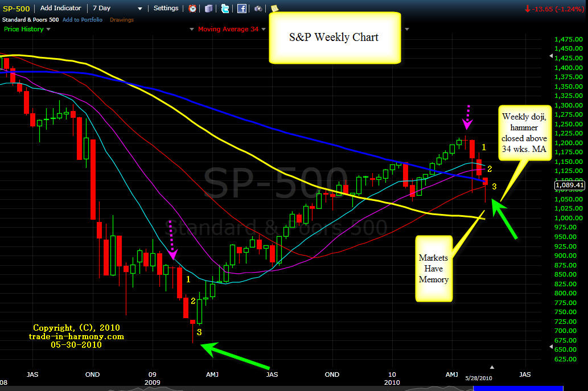The height and width of the screenshot is (391, 588).
Task: Share chart via the Twitter icon
Action: point(225,8)
